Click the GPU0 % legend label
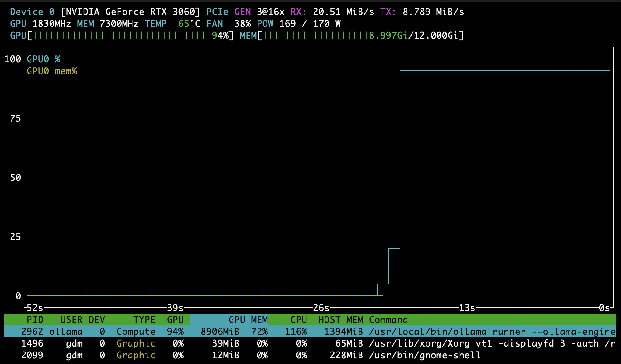This screenshot has height=364, width=621. (44, 59)
